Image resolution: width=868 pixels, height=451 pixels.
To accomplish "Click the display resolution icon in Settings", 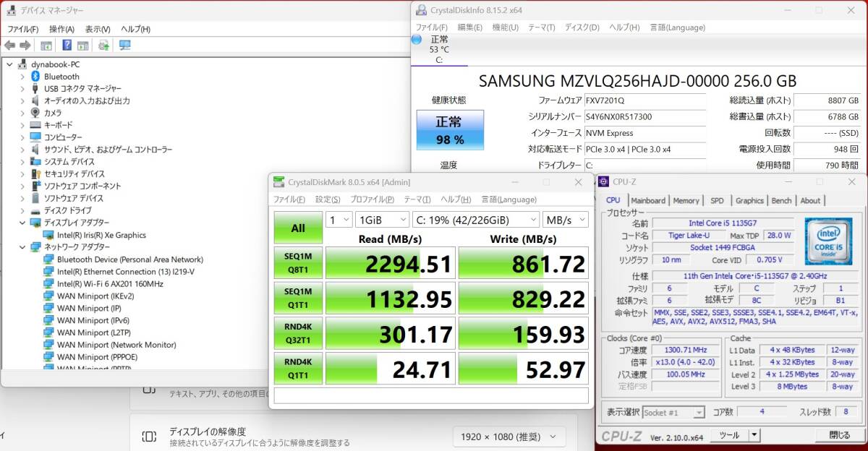I will (149, 436).
